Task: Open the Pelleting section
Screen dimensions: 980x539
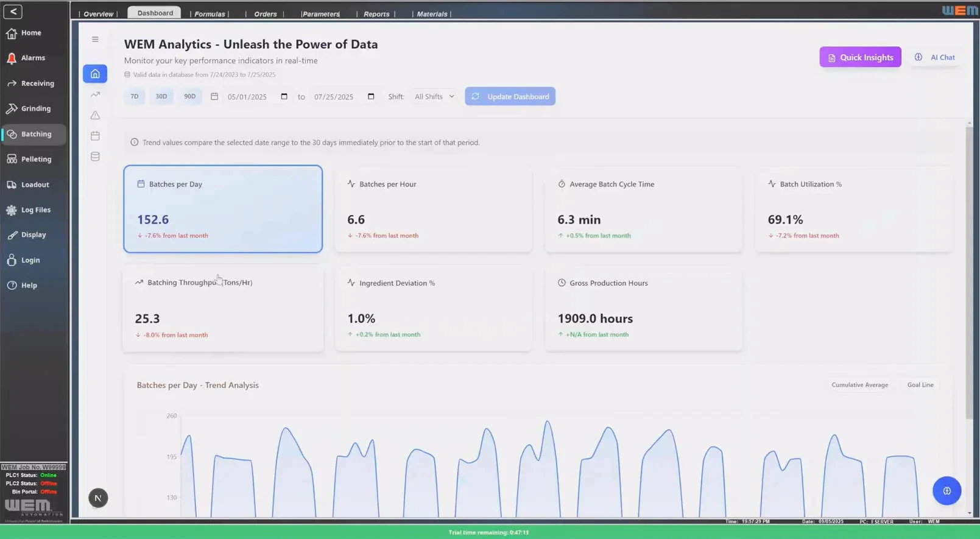Action: 29,159
